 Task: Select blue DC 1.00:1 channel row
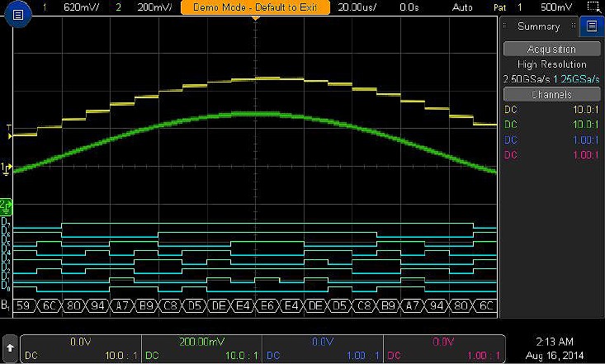(551, 139)
